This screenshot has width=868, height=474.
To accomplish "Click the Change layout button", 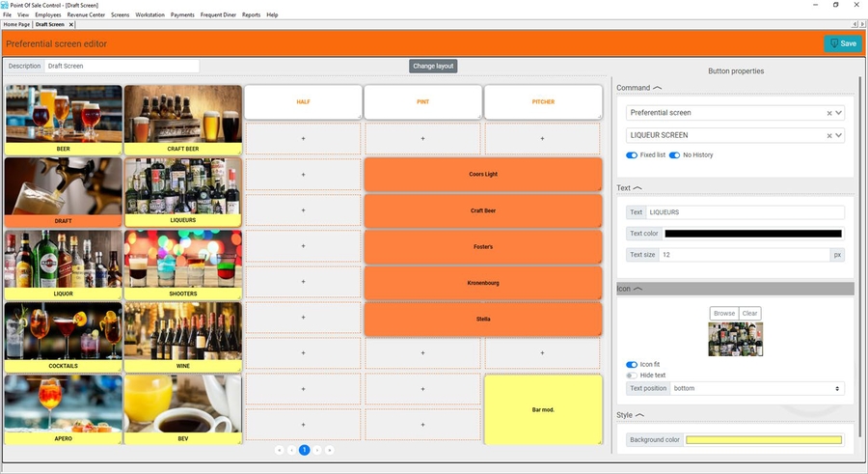I will click(x=433, y=66).
